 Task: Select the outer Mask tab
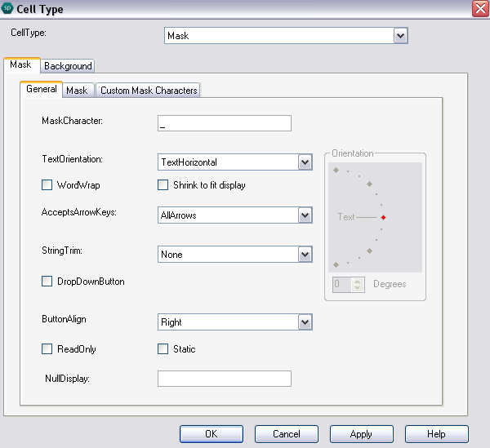20,64
